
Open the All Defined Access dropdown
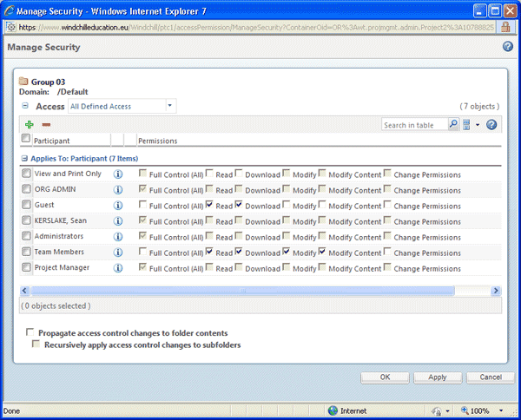click(x=170, y=106)
